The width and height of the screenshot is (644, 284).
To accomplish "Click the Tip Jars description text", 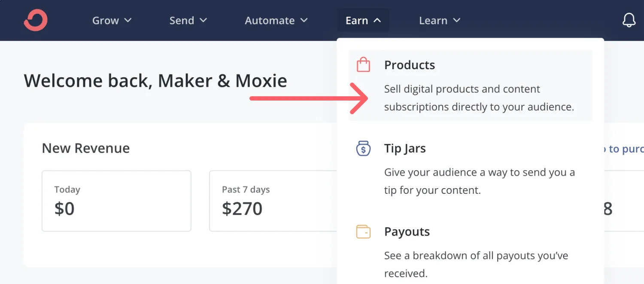I will pyautogui.click(x=479, y=181).
